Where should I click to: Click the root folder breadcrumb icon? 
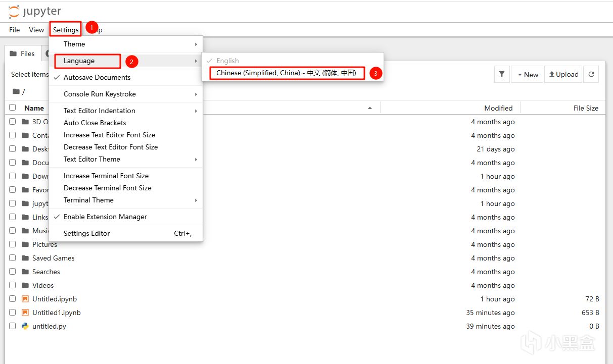tap(16, 91)
